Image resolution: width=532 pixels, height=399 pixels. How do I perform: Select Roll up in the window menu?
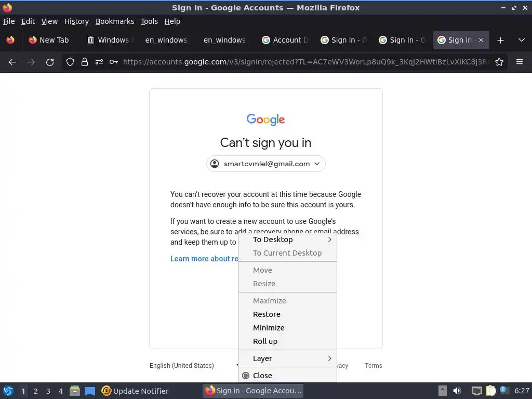[x=287, y=341]
